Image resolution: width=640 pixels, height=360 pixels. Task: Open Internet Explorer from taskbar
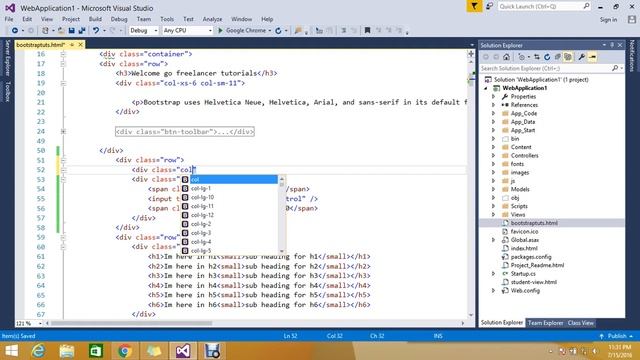(x=38, y=351)
